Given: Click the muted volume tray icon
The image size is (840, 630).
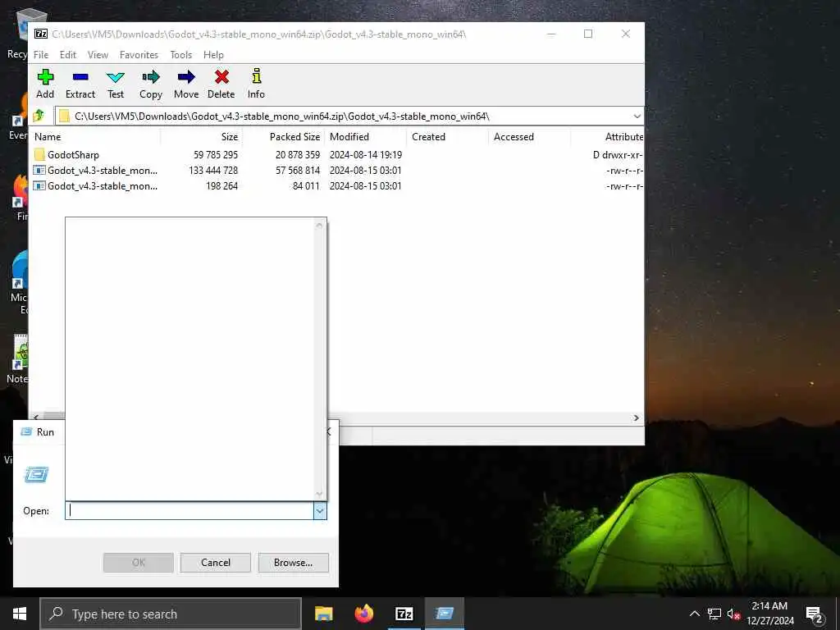Looking at the screenshot, I should (733, 614).
